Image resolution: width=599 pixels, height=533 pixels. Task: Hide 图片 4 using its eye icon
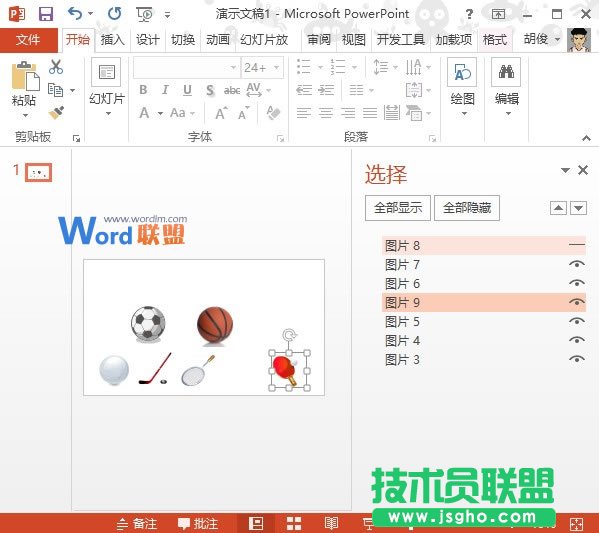click(577, 340)
